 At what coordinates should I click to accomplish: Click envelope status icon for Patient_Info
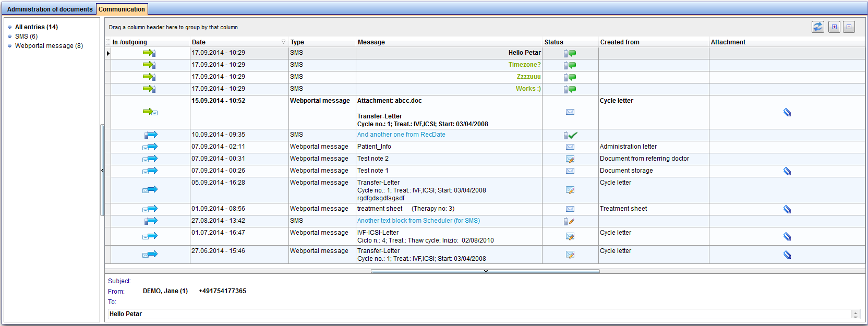pyautogui.click(x=570, y=147)
